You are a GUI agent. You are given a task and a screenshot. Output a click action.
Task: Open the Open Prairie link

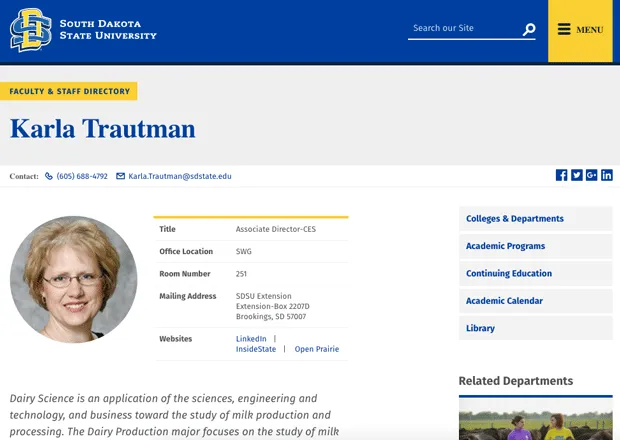(317, 349)
